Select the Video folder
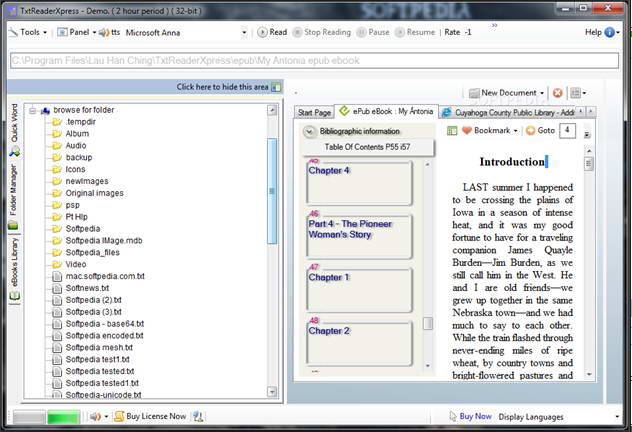Viewport: 632px width, 432px height. point(76,264)
